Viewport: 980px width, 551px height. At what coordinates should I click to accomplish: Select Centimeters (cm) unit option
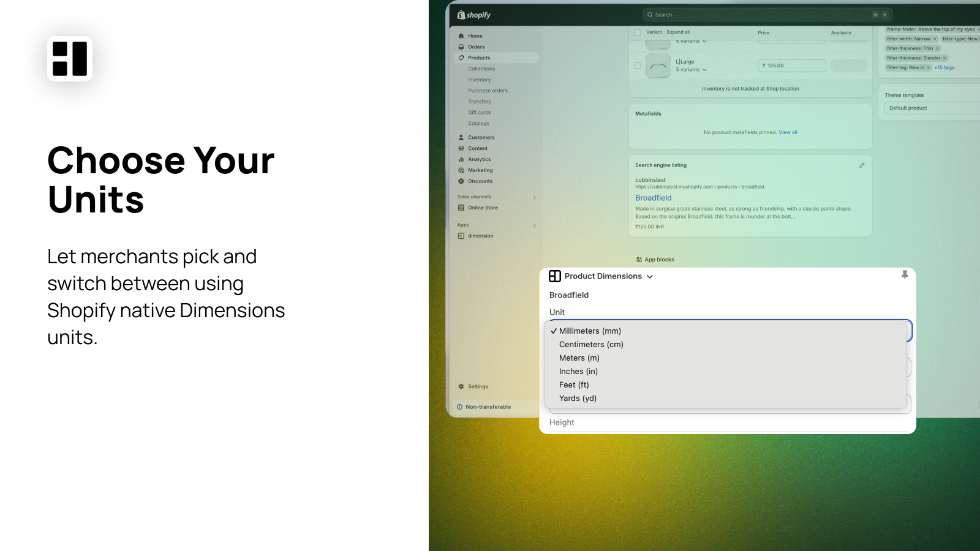click(725, 345)
